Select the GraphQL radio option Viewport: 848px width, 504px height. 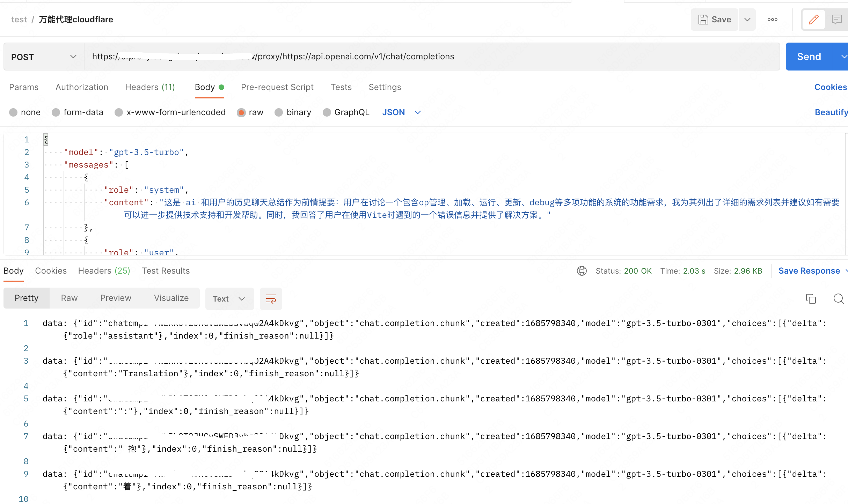coord(327,112)
